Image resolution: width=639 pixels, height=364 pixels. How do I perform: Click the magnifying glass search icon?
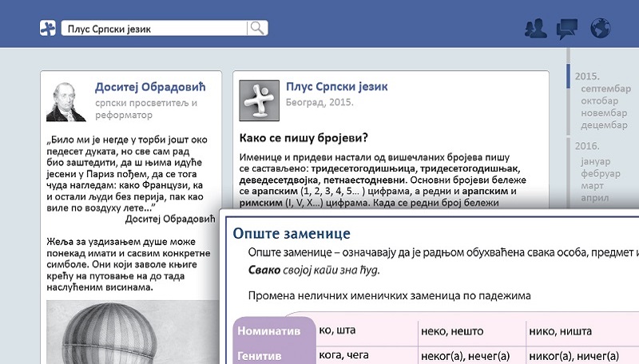point(257,29)
